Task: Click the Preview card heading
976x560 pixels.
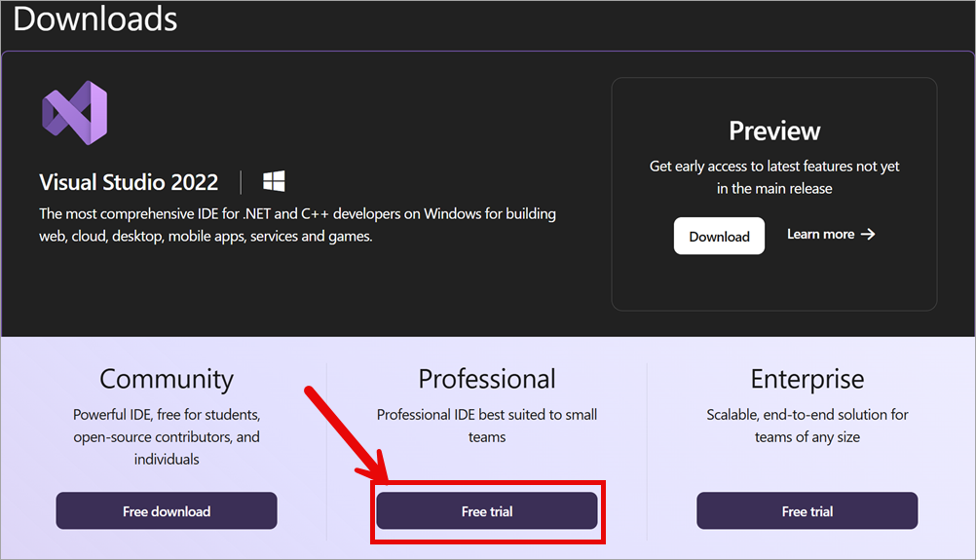Action: coord(774,131)
